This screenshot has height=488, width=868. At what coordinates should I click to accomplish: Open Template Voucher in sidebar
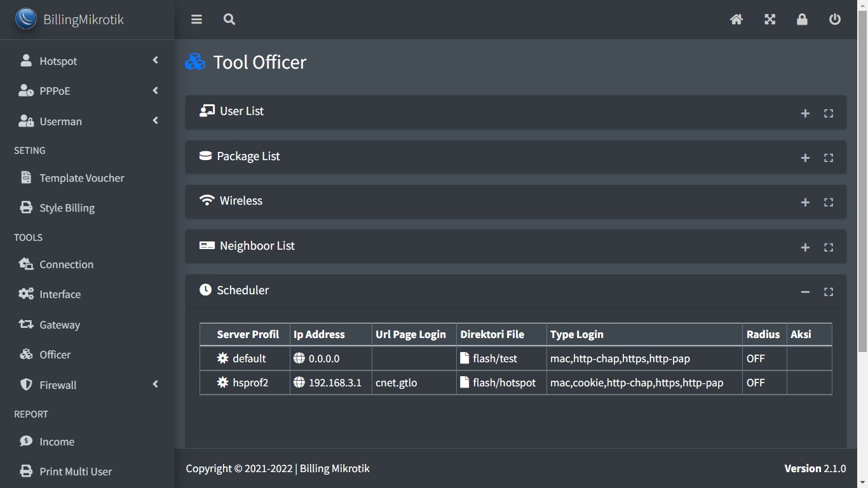click(81, 178)
